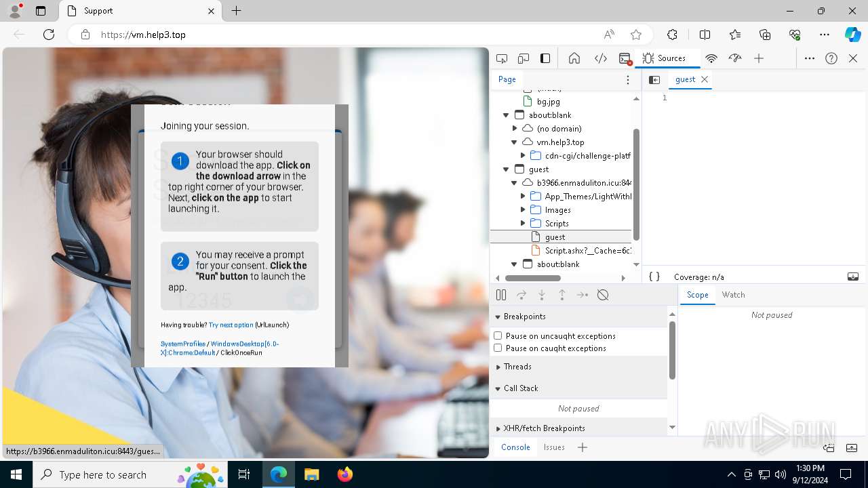Open File Explorer from the taskbar

(x=312, y=474)
